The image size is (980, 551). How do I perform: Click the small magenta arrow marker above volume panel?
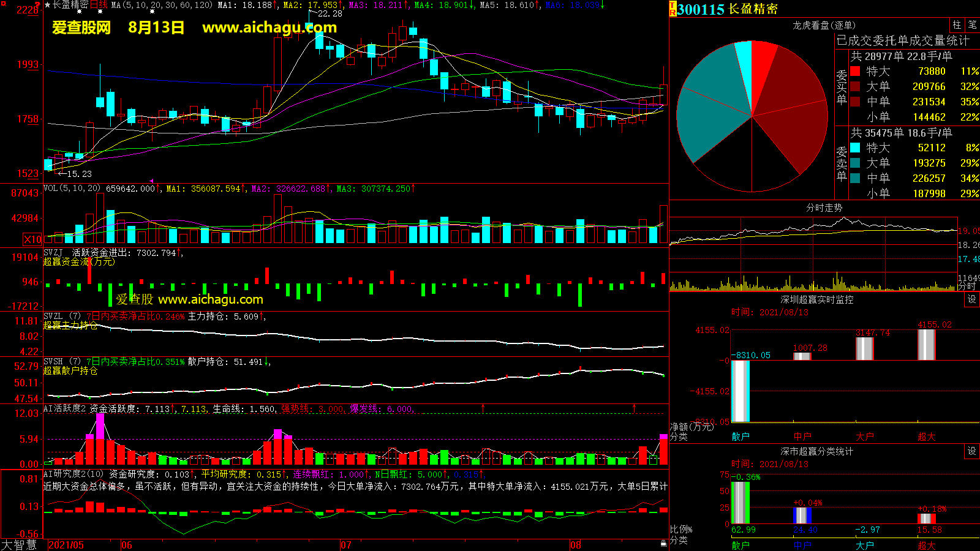[151, 181]
